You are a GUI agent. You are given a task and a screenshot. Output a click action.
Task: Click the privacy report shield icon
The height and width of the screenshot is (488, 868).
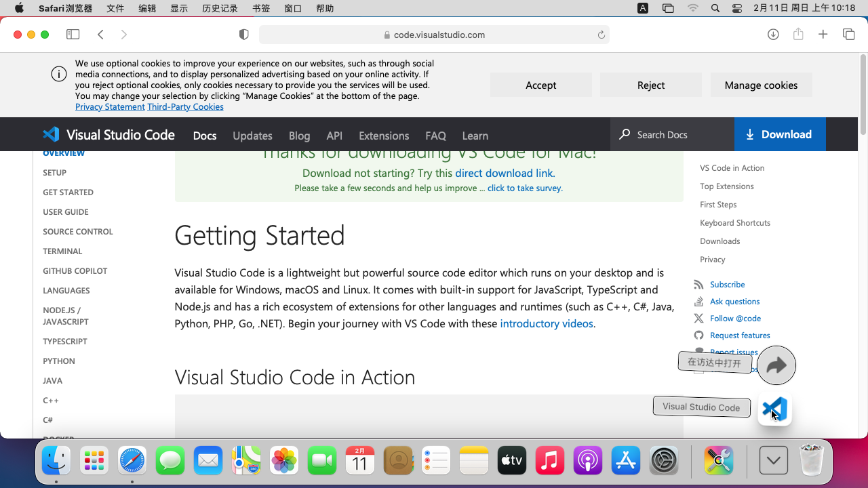click(244, 35)
